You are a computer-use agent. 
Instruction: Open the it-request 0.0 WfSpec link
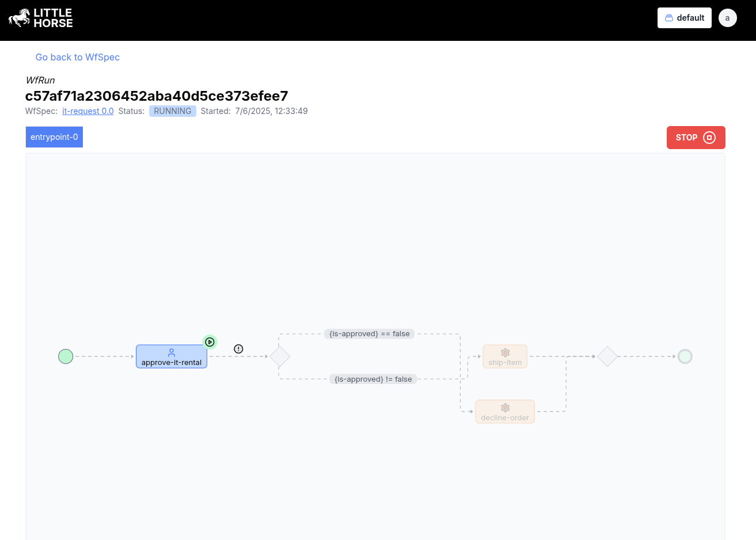88,111
